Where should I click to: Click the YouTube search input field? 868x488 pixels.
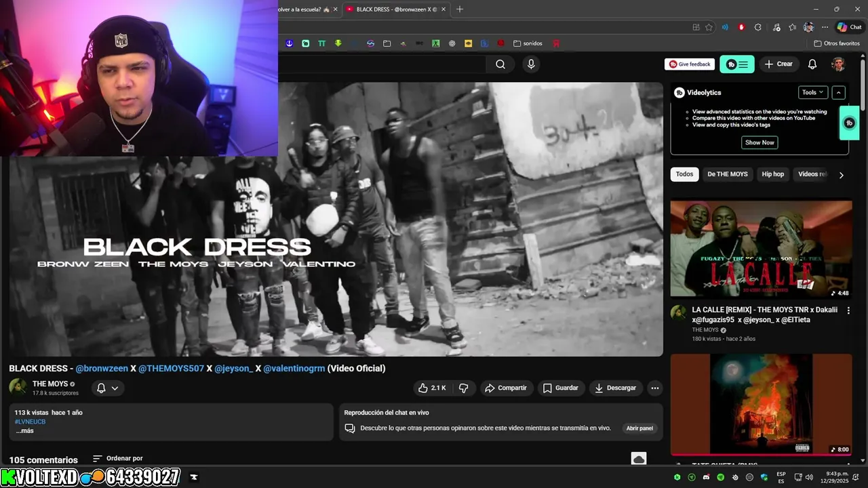pos(382,64)
